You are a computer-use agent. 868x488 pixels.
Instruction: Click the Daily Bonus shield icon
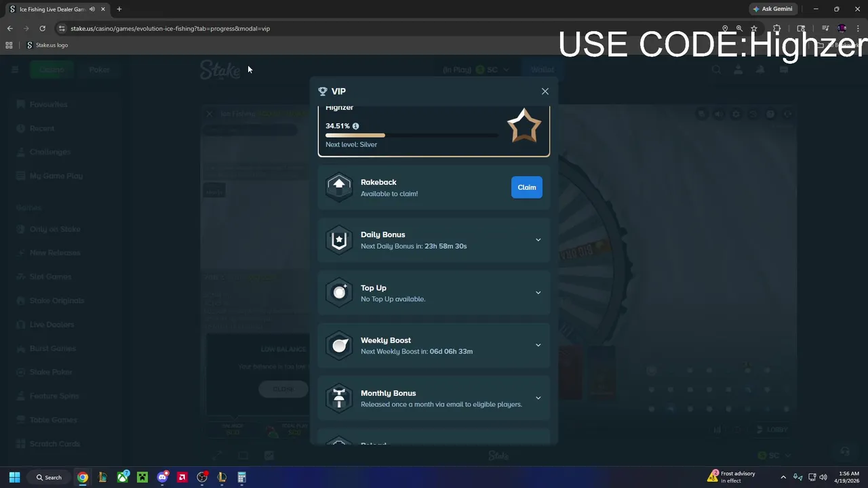click(339, 240)
